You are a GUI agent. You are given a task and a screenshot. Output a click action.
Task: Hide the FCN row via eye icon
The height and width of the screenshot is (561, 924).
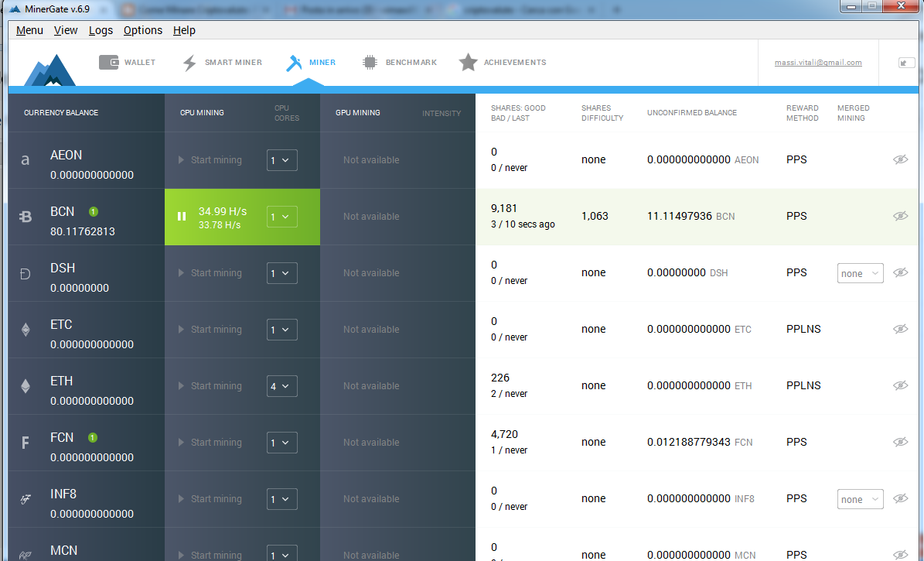click(x=901, y=442)
